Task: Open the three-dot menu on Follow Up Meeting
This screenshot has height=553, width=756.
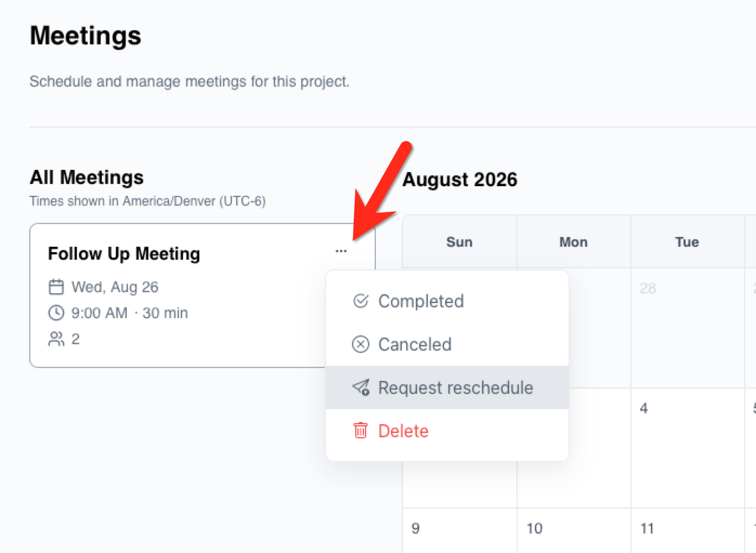Action: (341, 251)
